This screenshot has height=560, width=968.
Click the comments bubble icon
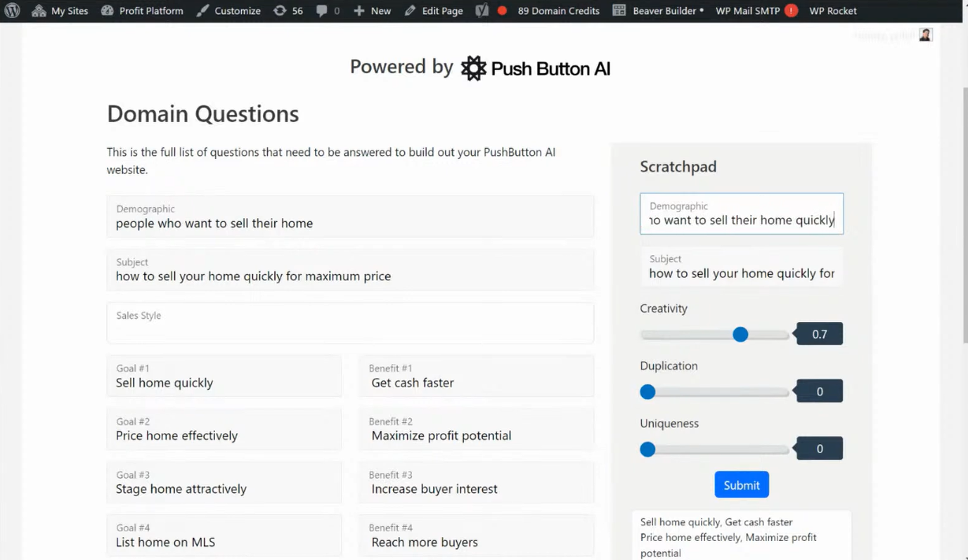pos(322,11)
